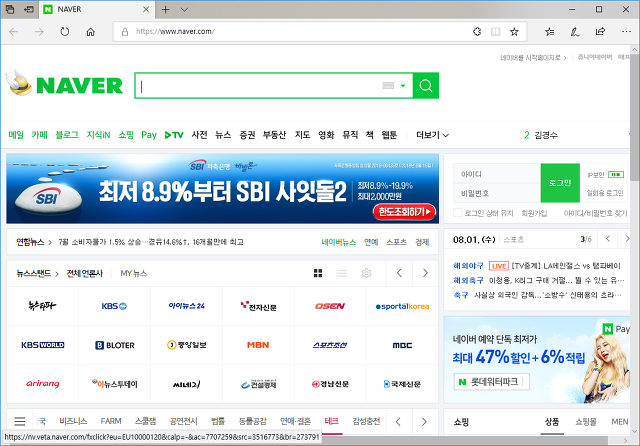
Task: Open the browser home button
Action: 91,31
